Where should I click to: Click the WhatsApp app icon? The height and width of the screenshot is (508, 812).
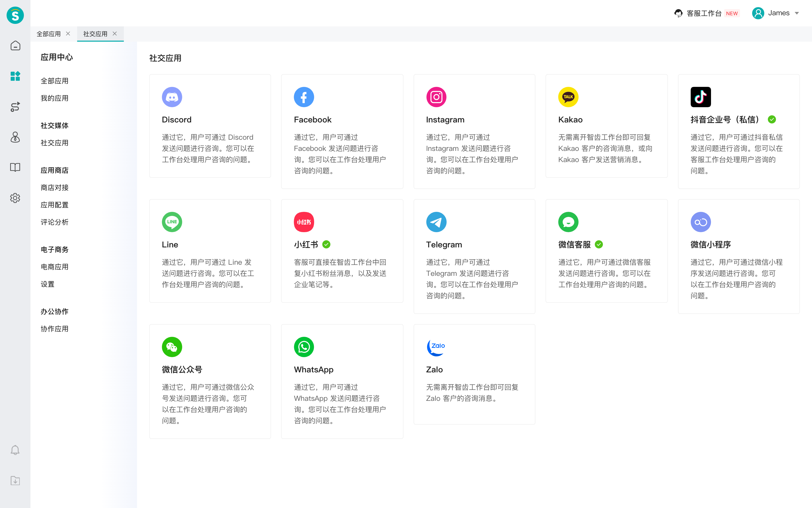point(304,347)
